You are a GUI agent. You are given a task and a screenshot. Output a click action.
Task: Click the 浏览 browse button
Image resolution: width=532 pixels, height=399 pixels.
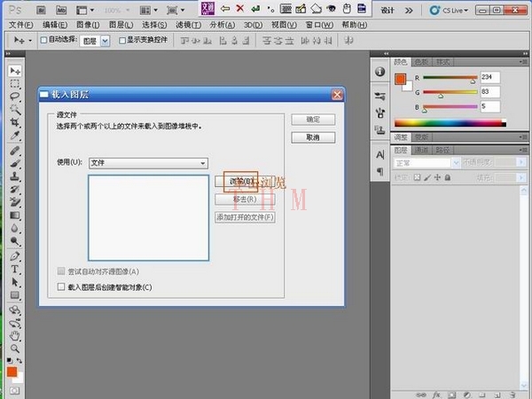(x=245, y=182)
